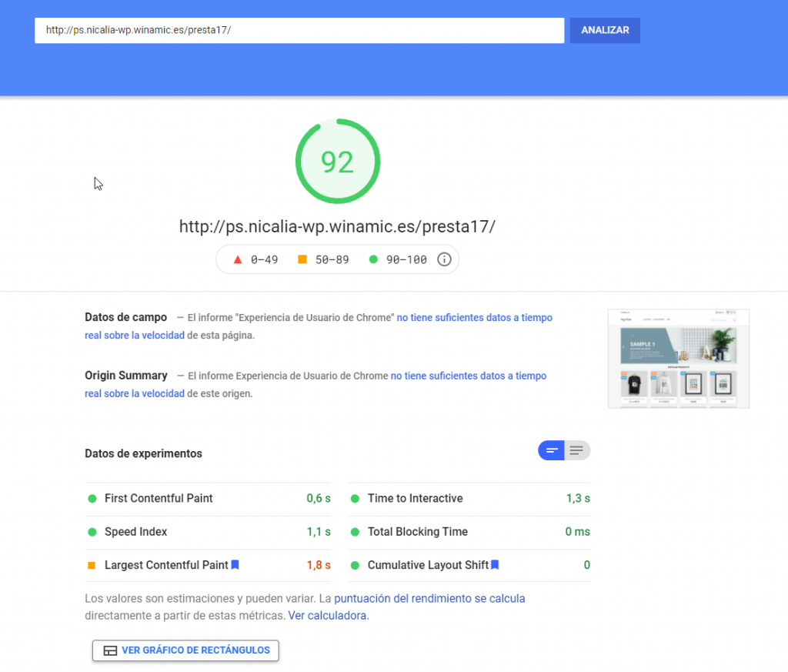Click the red triangle 0–49 legend icon

coord(237,259)
